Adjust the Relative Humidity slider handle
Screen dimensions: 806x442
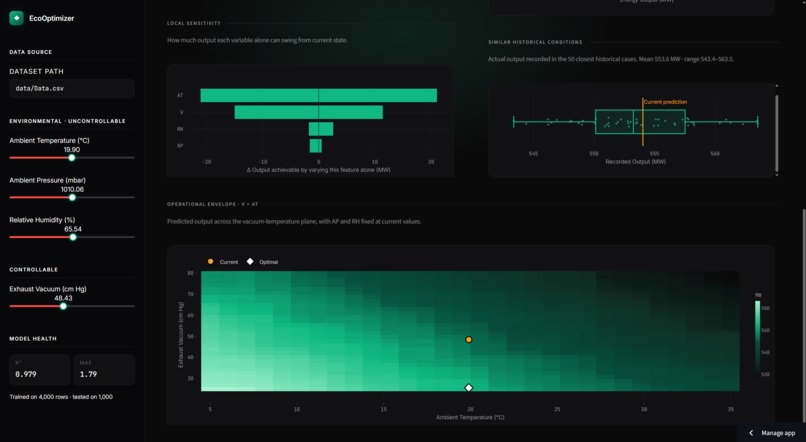tap(73, 237)
